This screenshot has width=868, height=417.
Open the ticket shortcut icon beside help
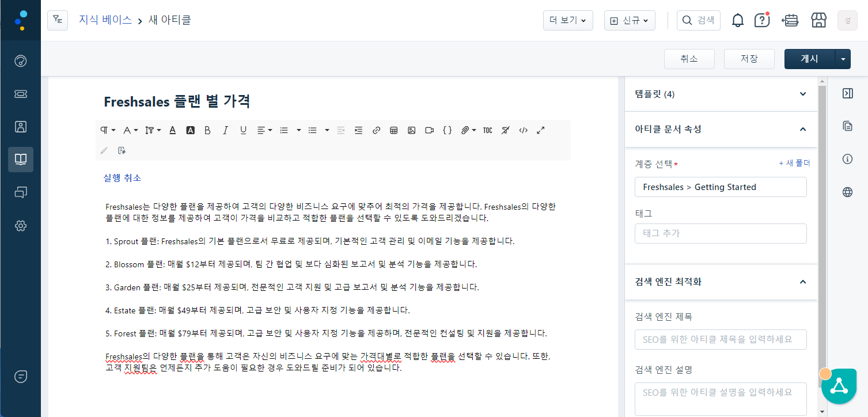tap(790, 20)
